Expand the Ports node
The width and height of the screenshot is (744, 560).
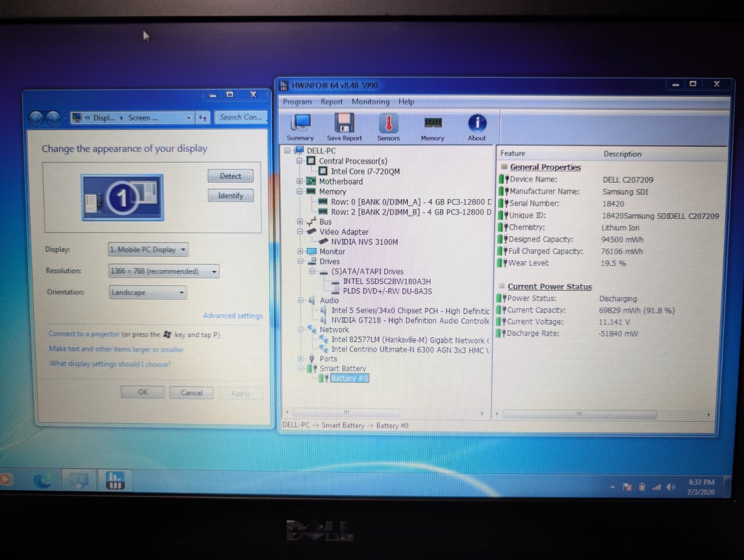pyautogui.click(x=301, y=359)
